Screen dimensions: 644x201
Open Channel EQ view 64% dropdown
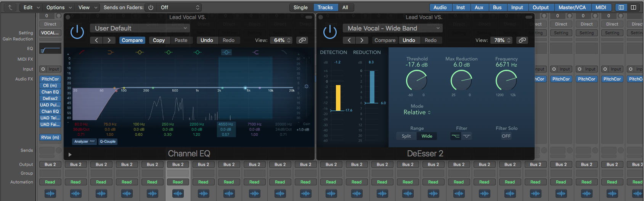[281, 40]
